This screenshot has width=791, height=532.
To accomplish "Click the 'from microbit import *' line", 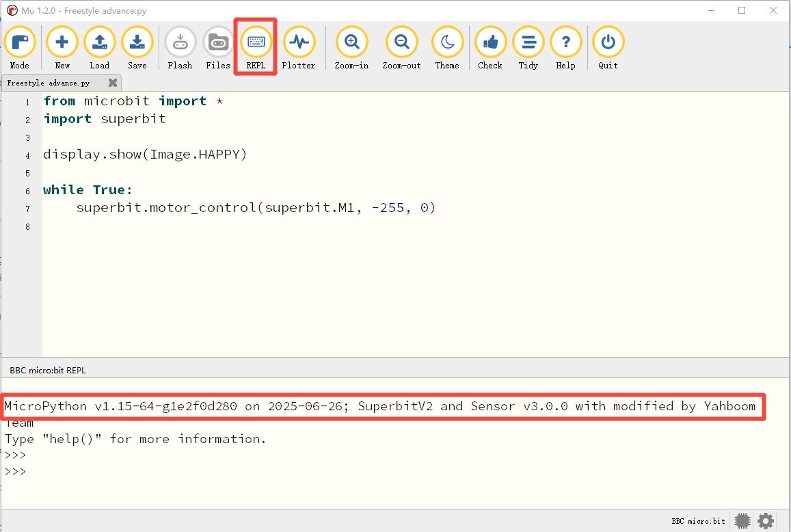I will [133, 101].
